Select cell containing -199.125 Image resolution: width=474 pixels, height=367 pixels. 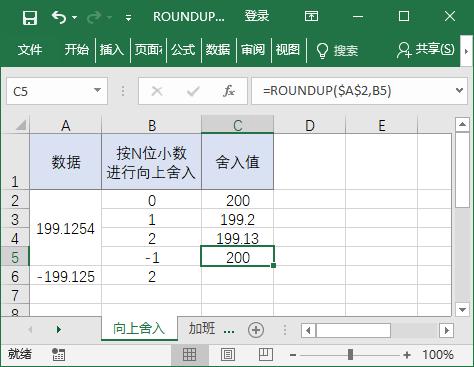(66, 276)
